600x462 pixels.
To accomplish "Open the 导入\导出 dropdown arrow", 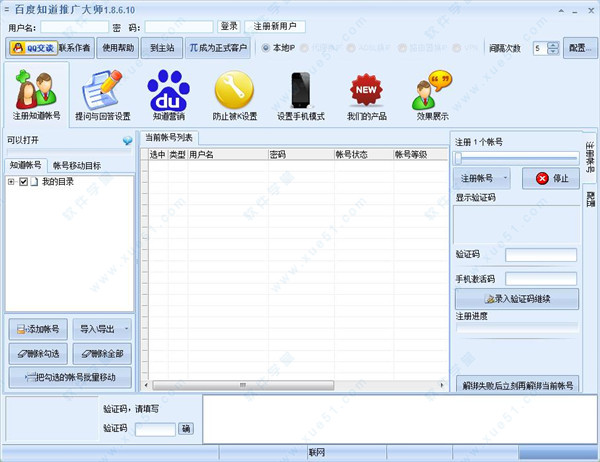I will point(127,328).
